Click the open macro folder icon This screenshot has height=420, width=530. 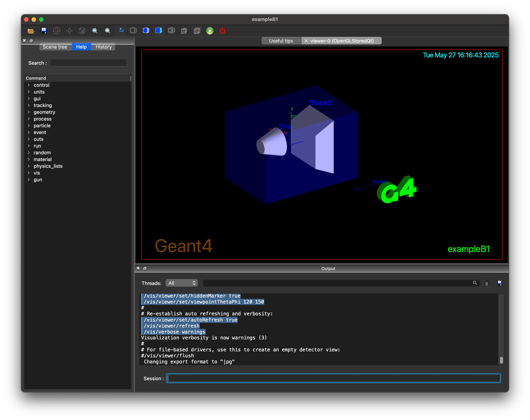coord(31,31)
